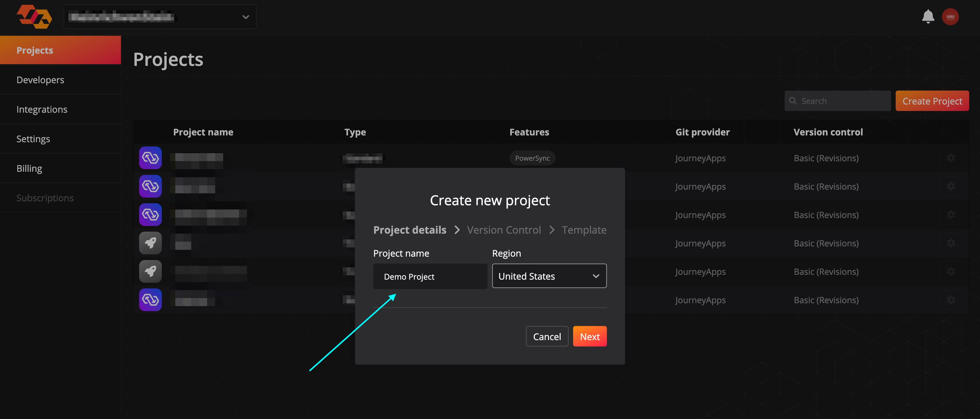Open the Region dropdown showing United States

[x=549, y=276]
